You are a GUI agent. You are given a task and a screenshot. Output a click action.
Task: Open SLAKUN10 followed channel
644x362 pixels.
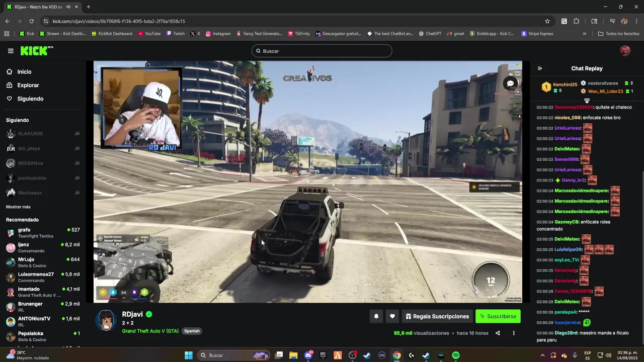(43, 134)
